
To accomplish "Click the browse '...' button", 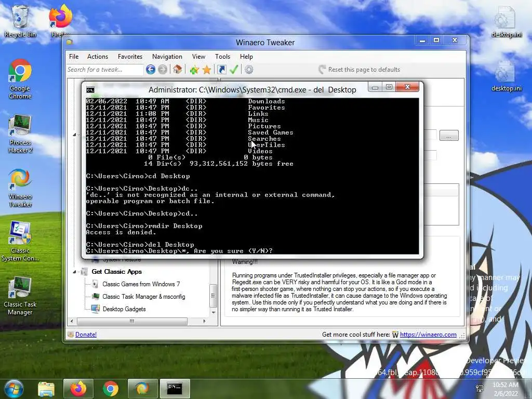I will pyautogui.click(x=449, y=136).
